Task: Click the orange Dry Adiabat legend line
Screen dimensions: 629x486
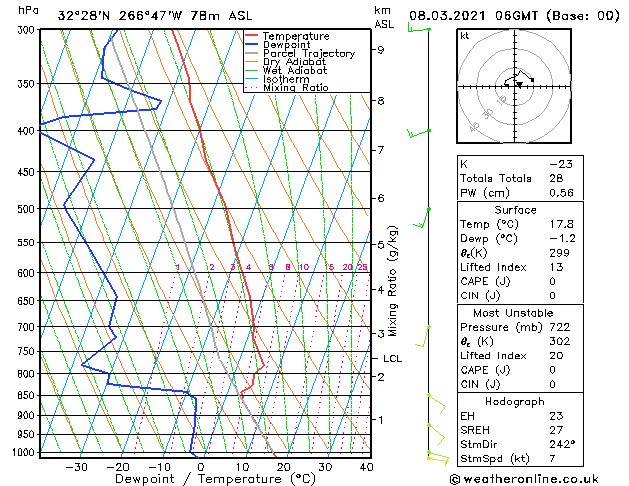Action: [251, 61]
